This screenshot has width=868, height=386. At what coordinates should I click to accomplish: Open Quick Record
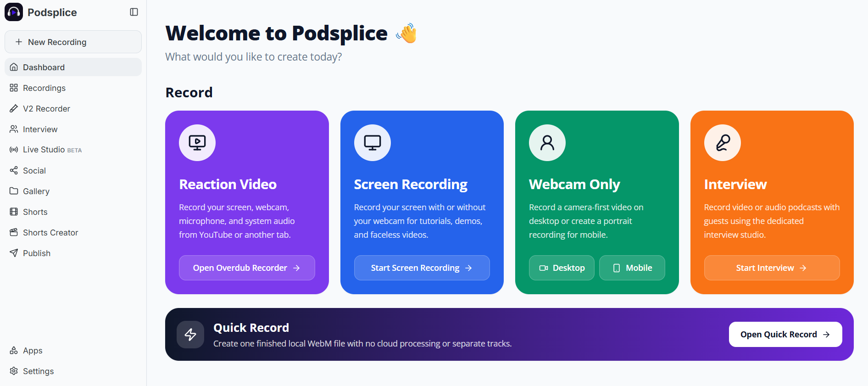(x=785, y=334)
